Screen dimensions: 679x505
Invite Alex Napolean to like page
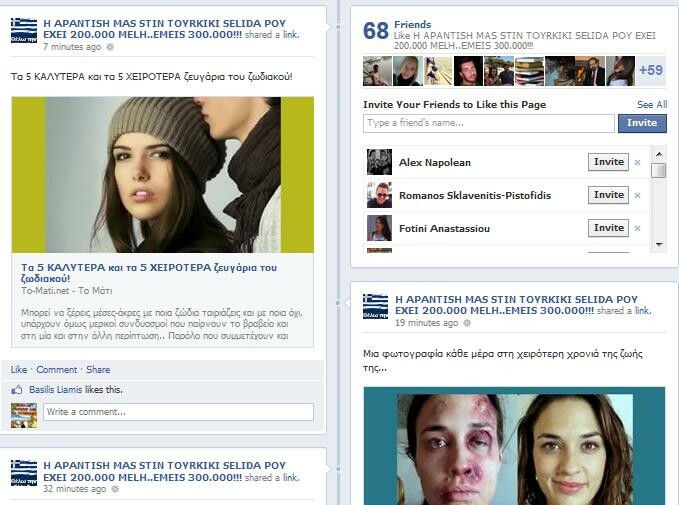(608, 162)
